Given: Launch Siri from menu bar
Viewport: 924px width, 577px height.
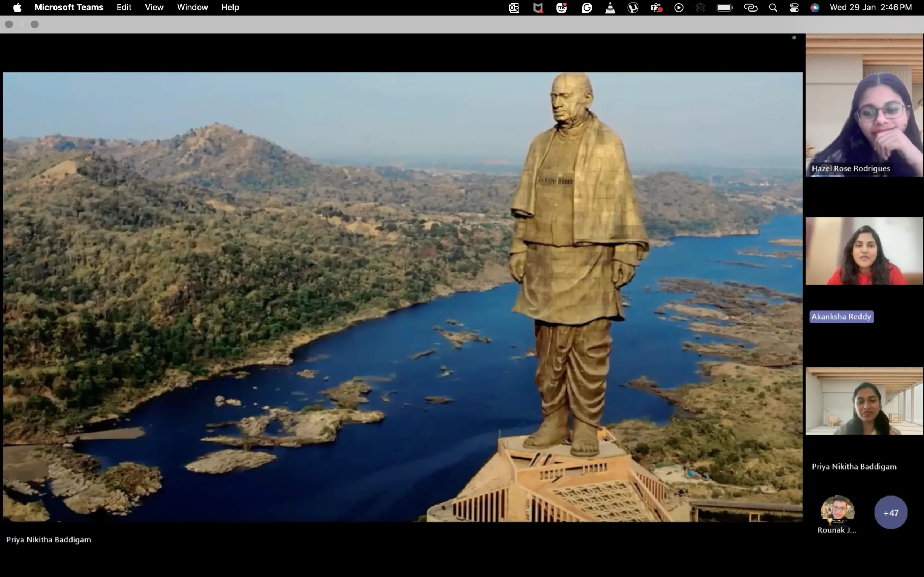Looking at the screenshot, I should [x=814, y=8].
